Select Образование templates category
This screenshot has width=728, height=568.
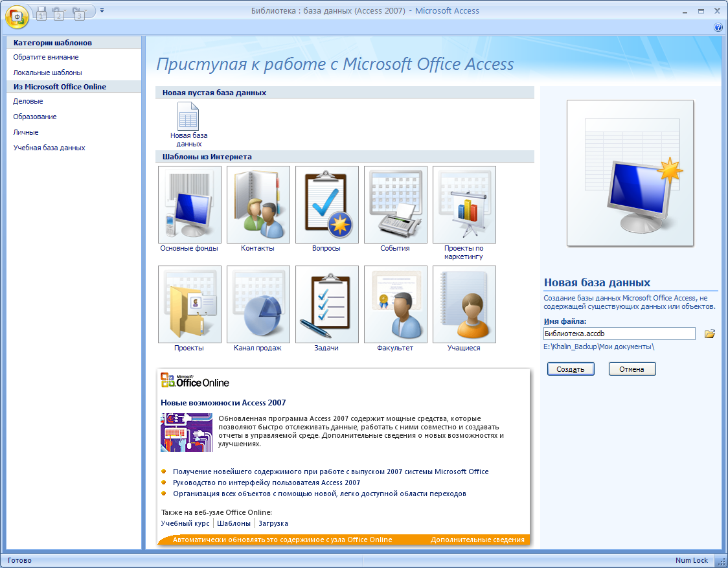tap(35, 117)
